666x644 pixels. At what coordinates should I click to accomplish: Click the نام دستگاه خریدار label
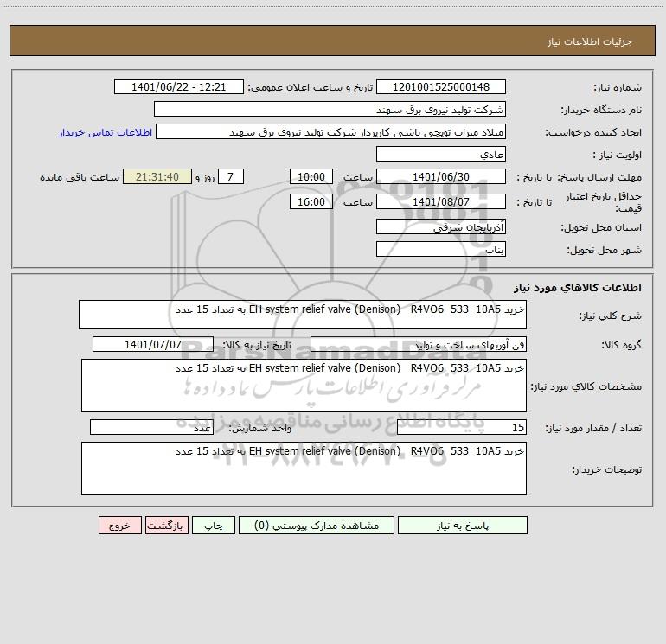click(x=601, y=110)
